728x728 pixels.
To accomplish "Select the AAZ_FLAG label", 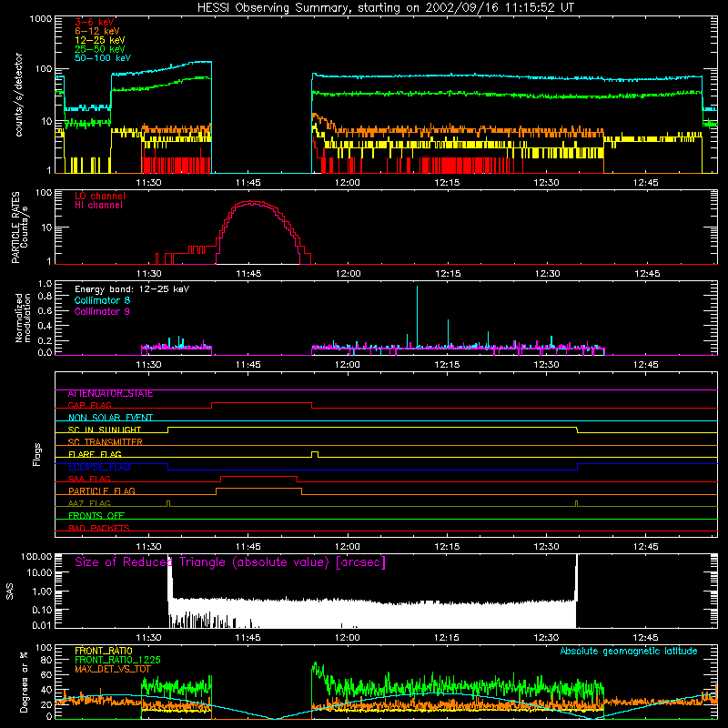I will [x=89, y=504].
